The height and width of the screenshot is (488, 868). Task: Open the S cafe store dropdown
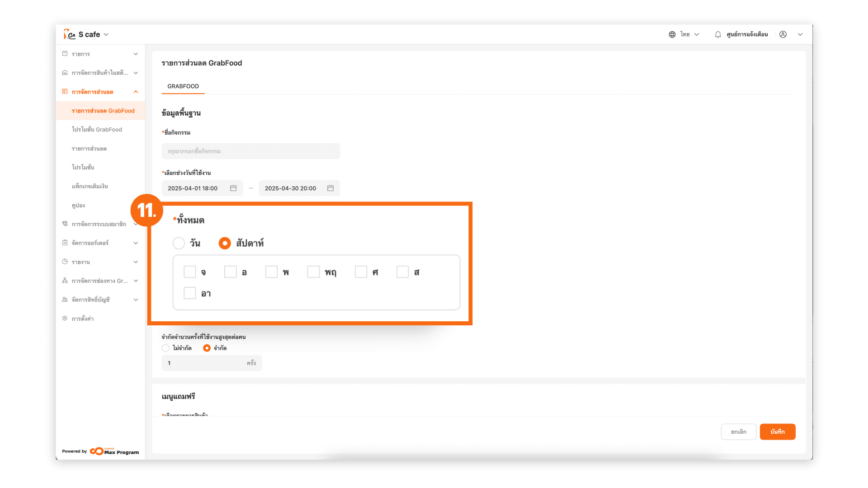106,34
